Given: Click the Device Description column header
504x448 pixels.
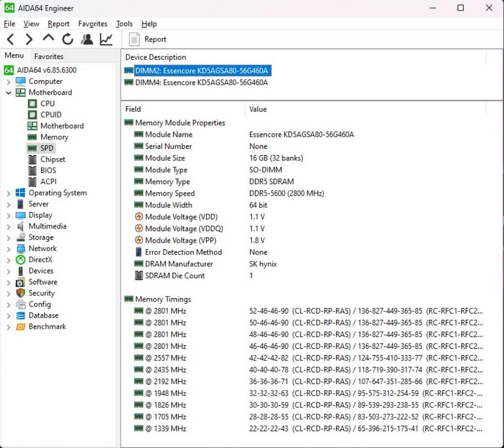Looking at the screenshot, I should [x=303, y=57].
